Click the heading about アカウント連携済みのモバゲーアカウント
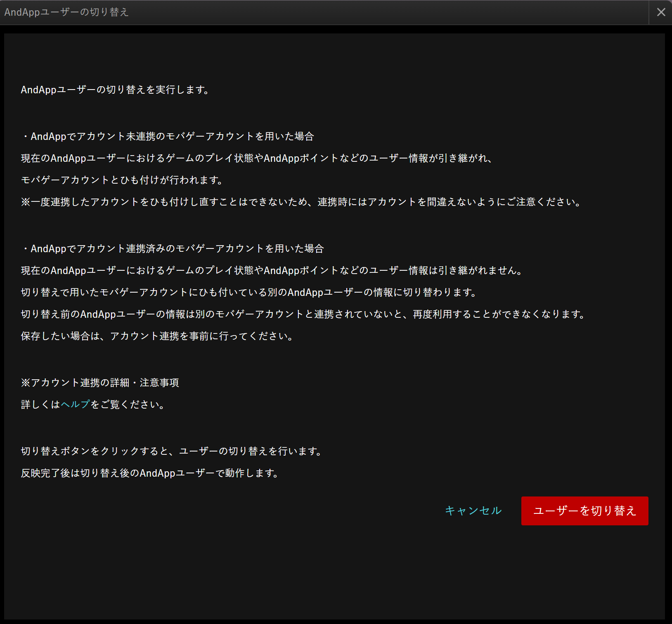672x624 pixels. [x=173, y=248]
